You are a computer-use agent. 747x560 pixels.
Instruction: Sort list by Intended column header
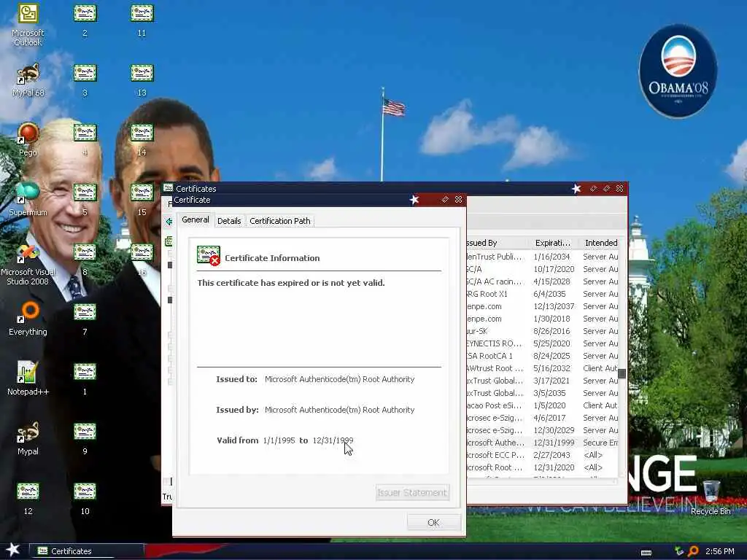tap(600, 243)
